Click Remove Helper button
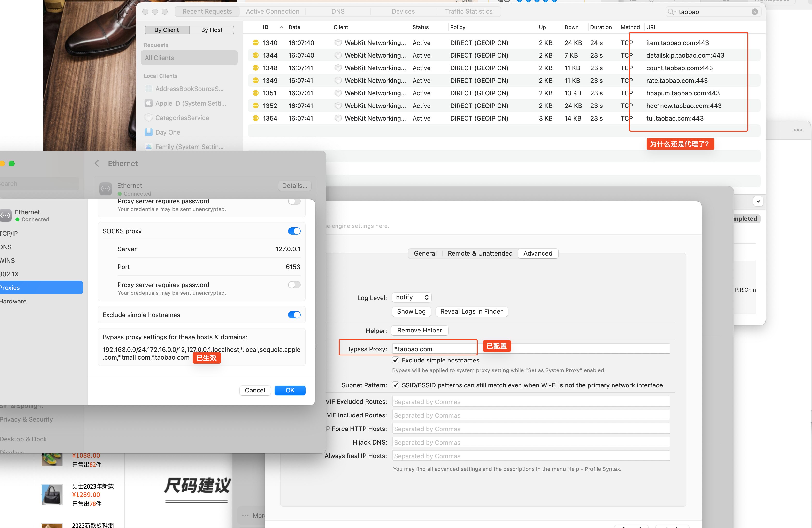The image size is (812, 528). 419,330
